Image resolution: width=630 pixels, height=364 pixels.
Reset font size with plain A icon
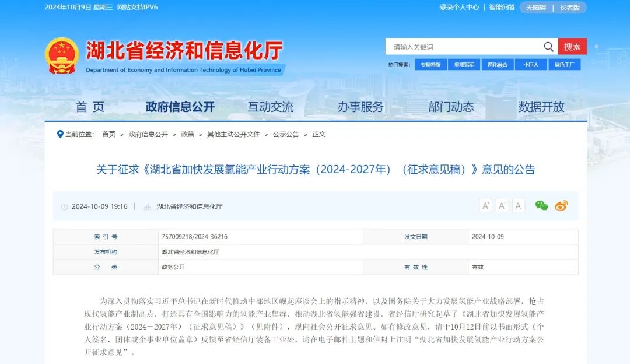(x=519, y=205)
